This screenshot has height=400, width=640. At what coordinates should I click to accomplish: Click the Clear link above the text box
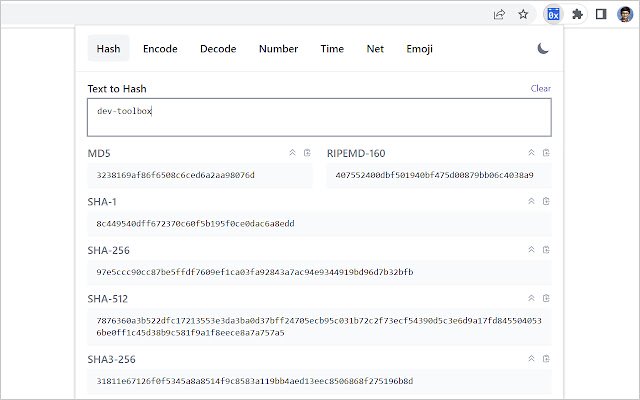(541, 89)
